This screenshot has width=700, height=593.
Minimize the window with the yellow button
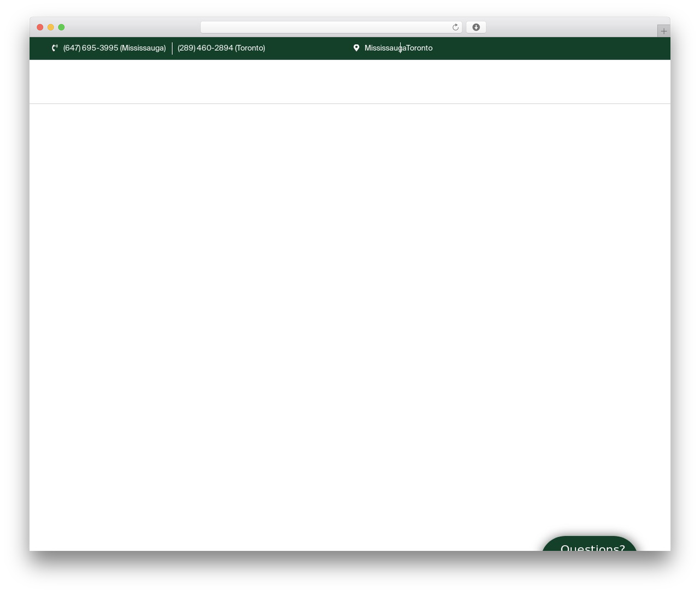coord(51,27)
